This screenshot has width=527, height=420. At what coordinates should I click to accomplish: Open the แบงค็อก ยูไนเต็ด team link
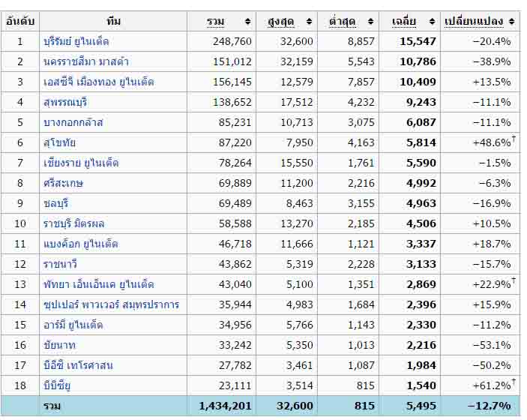pyautogui.click(x=81, y=244)
